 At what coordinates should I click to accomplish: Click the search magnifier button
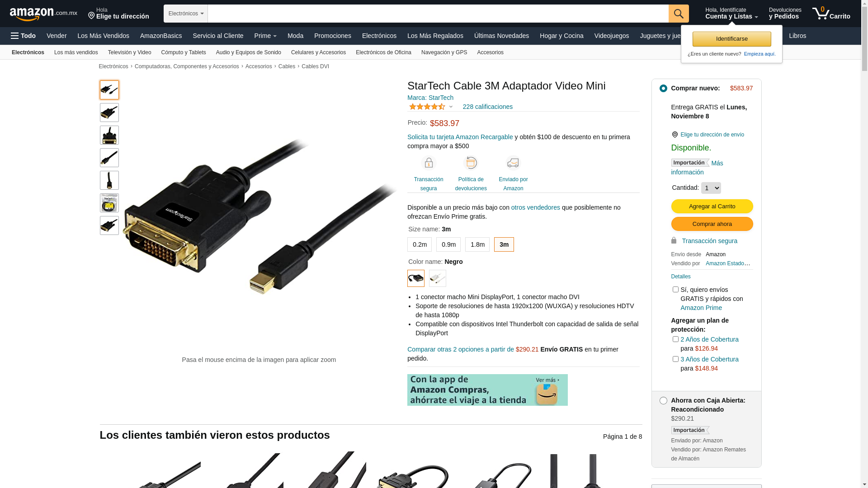pos(679,14)
